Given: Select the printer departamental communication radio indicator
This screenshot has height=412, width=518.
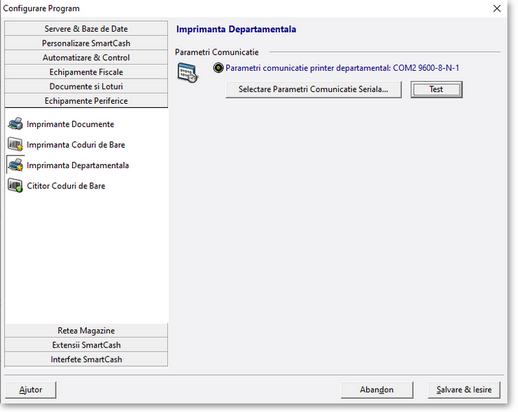Looking at the screenshot, I should (x=218, y=68).
